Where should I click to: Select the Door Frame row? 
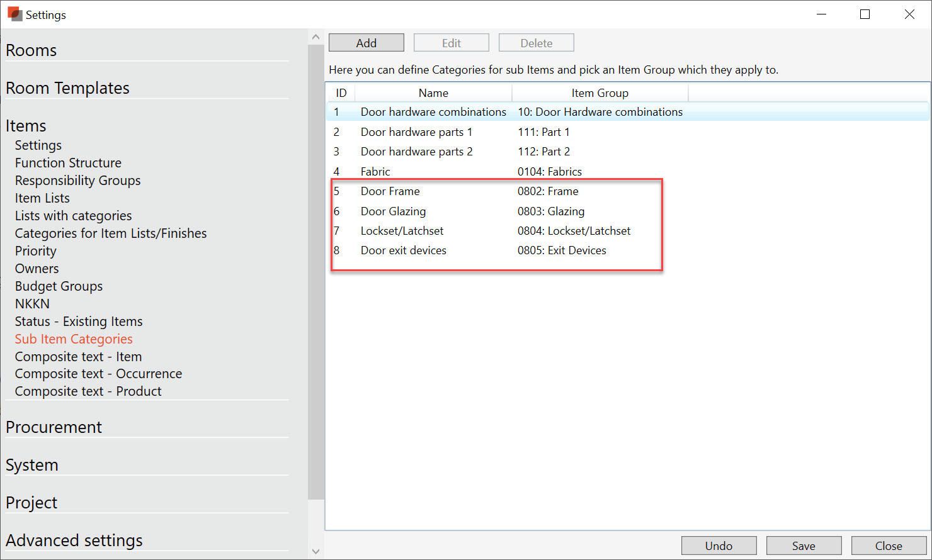390,191
